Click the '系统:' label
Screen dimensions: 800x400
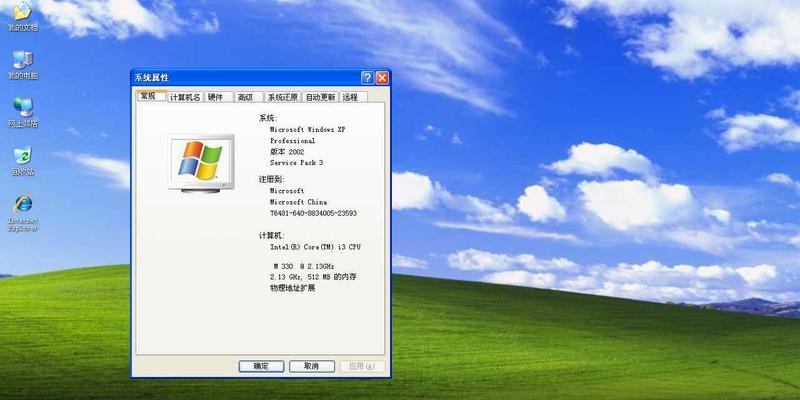[268, 118]
